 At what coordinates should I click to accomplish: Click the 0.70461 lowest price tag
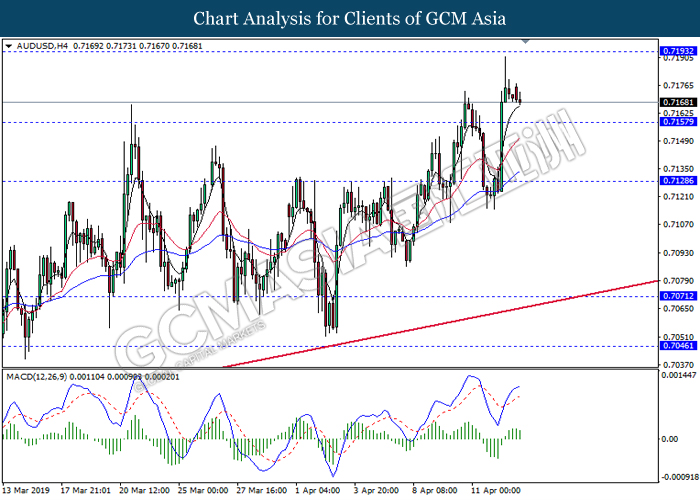[x=673, y=346]
